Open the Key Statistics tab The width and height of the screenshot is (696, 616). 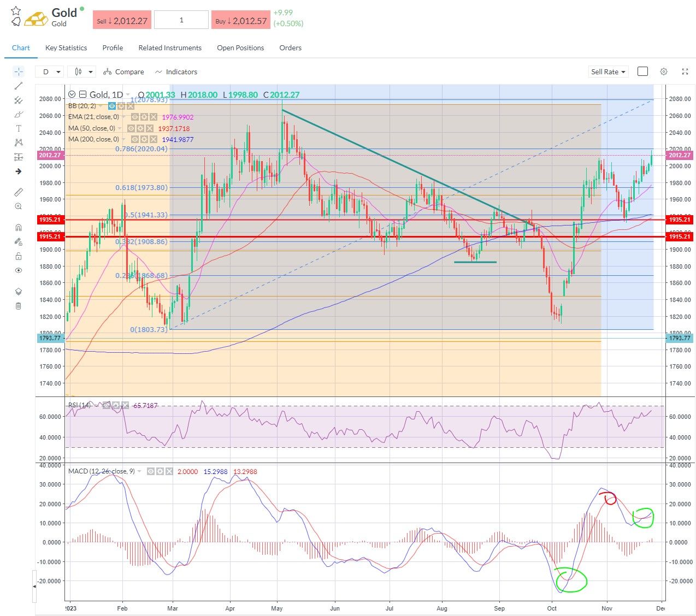[66, 48]
